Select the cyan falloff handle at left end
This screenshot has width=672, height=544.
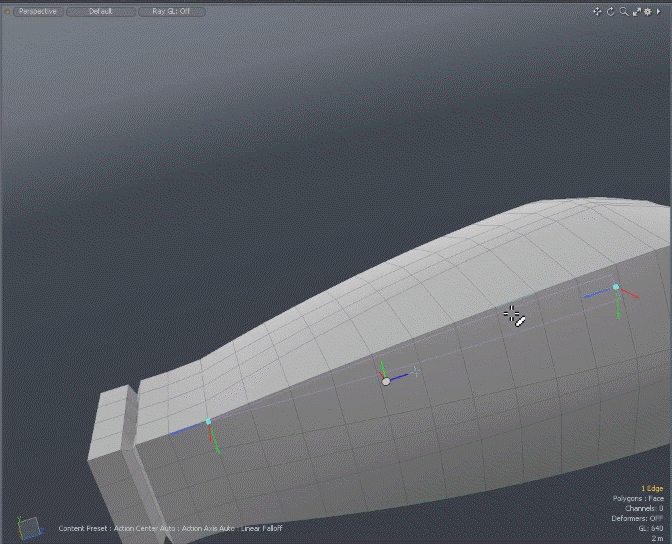[x=208, y=421]
